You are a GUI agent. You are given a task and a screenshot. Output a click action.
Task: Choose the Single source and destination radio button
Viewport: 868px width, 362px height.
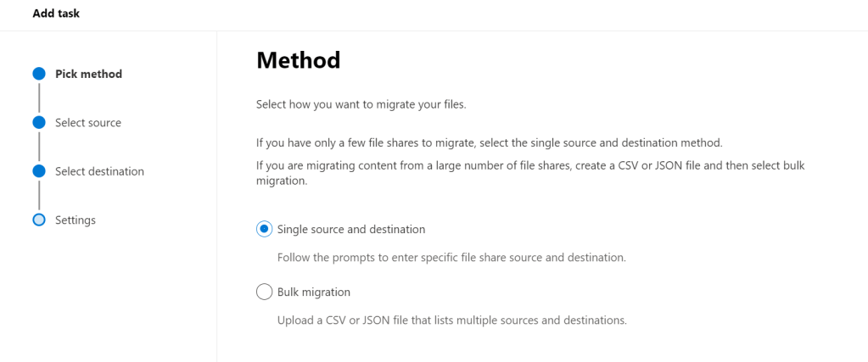click(264, 229)
